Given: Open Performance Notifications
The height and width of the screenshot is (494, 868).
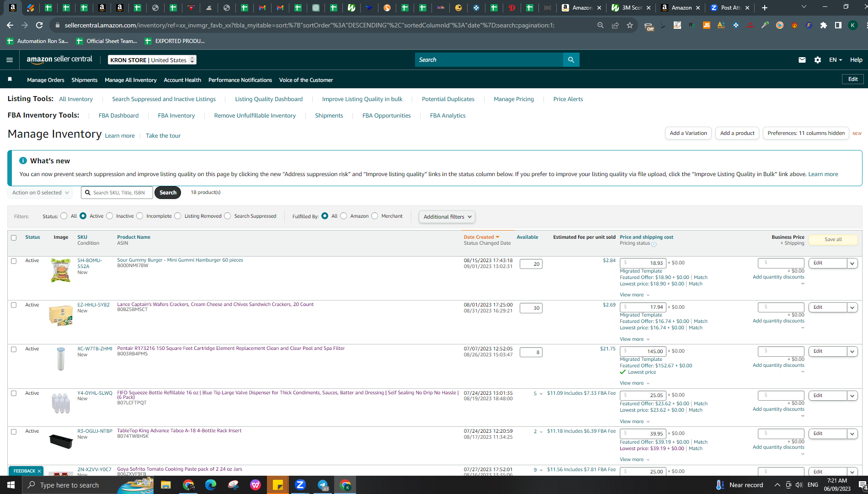Looking at the screenshot, I should [240, 80].
